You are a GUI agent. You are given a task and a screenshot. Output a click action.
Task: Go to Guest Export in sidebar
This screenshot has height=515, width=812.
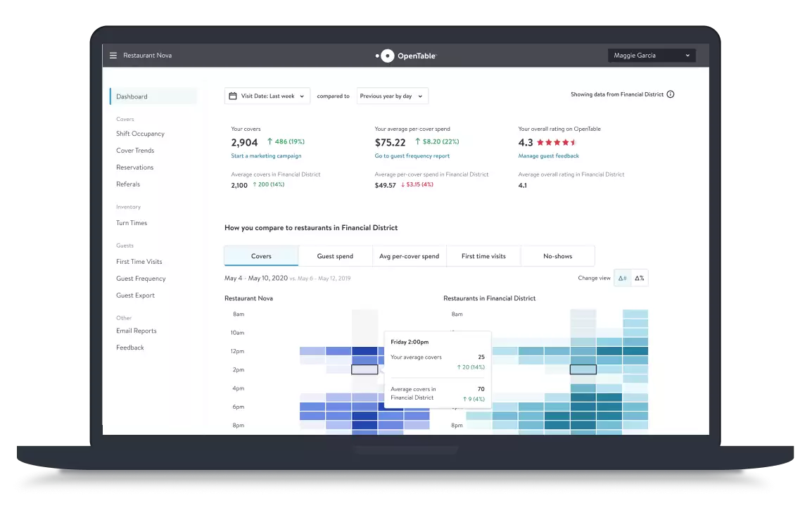coord(135,295)
